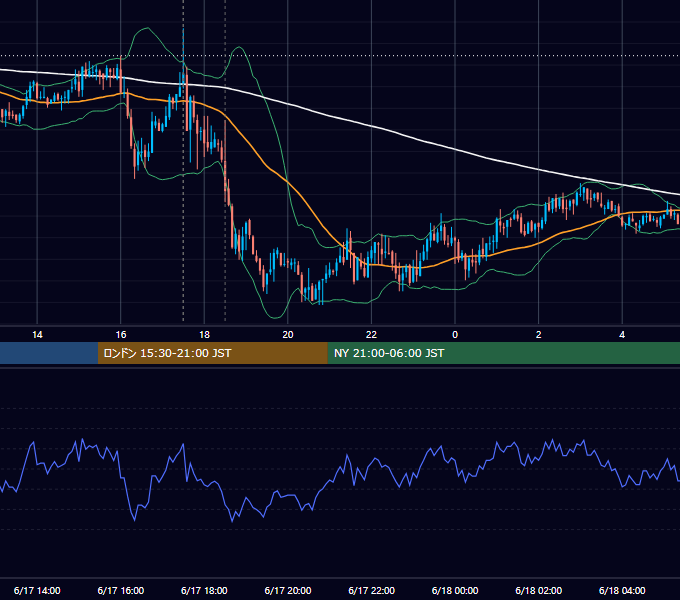Viewport: 680px width, 600px height.
Task: Click the '6/17 20:00' oscillator time label
Action: click(x=288, y=590)
